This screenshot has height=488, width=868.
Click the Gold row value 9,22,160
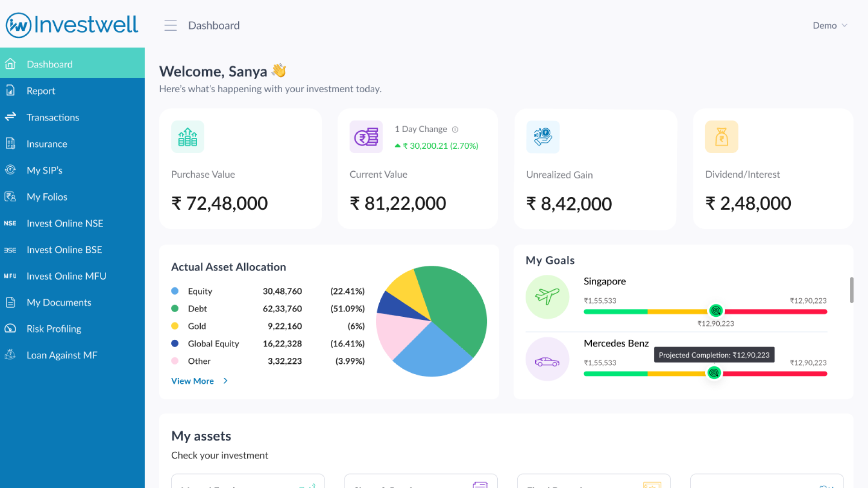coord(285,326)
